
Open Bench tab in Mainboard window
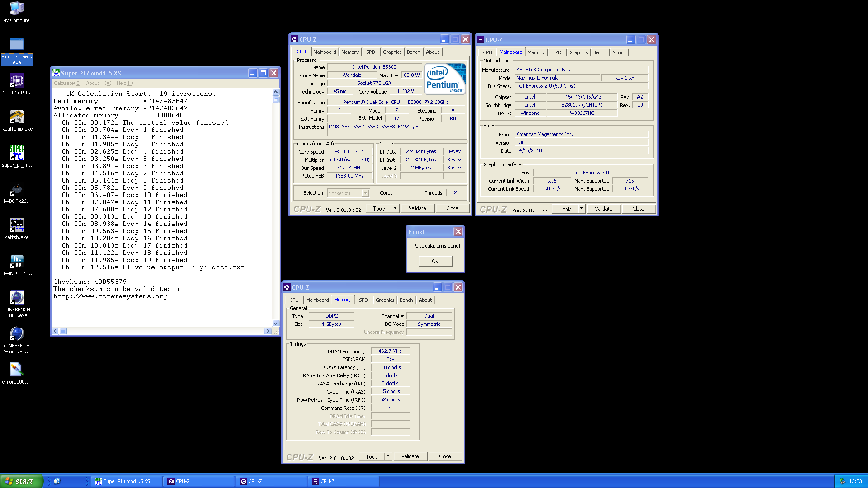tap(600, 52)
